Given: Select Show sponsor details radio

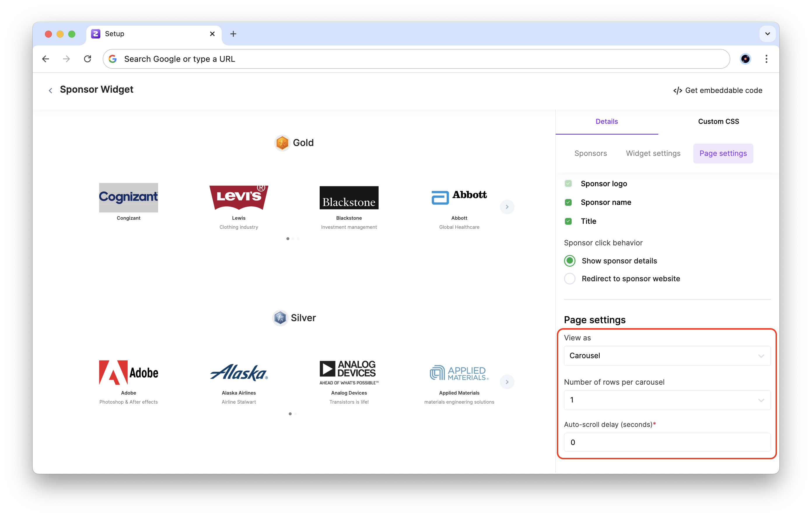Looking at the screenshot, I should 570,261.
